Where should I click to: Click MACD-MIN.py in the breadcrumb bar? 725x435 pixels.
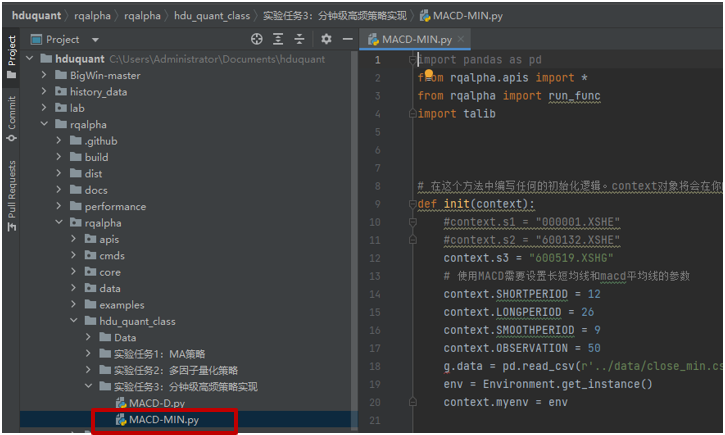[461, 16]
